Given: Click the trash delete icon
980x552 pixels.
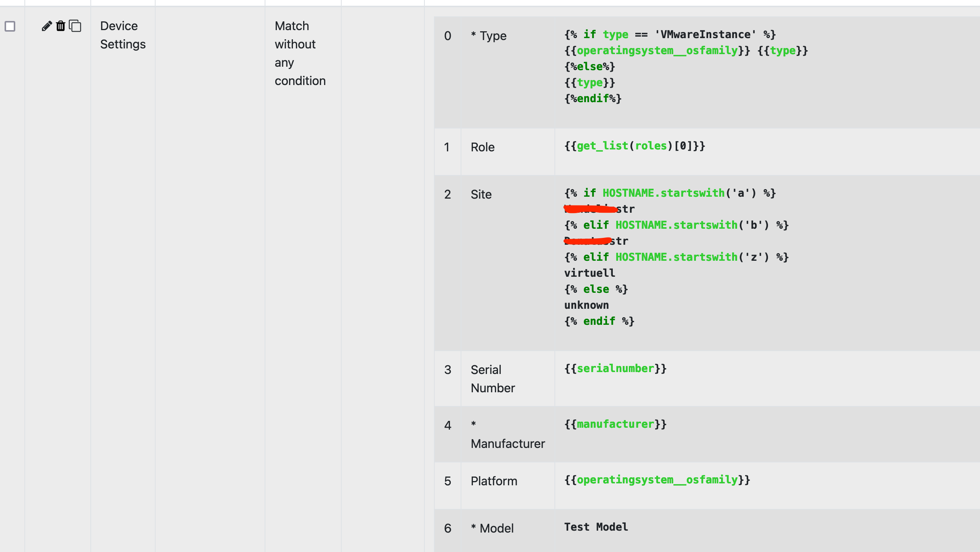Looking at the screenshot, I should [61, 26].
